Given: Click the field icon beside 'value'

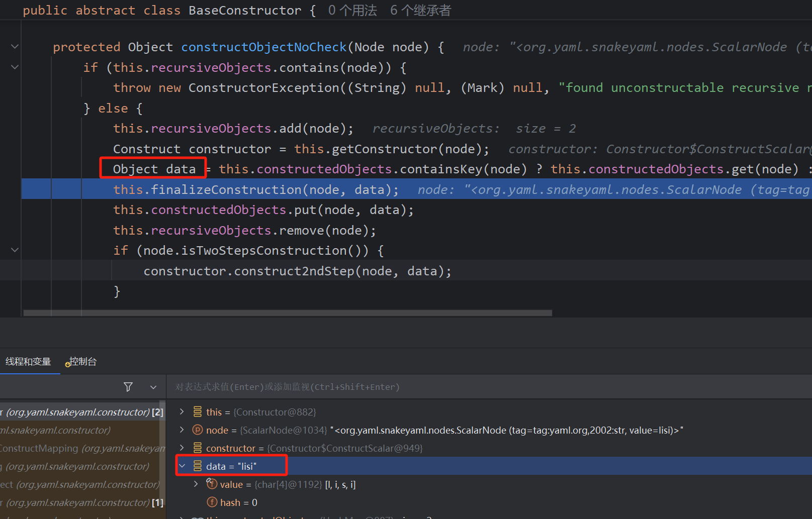Looking at the screenshot, I should 212,484.
